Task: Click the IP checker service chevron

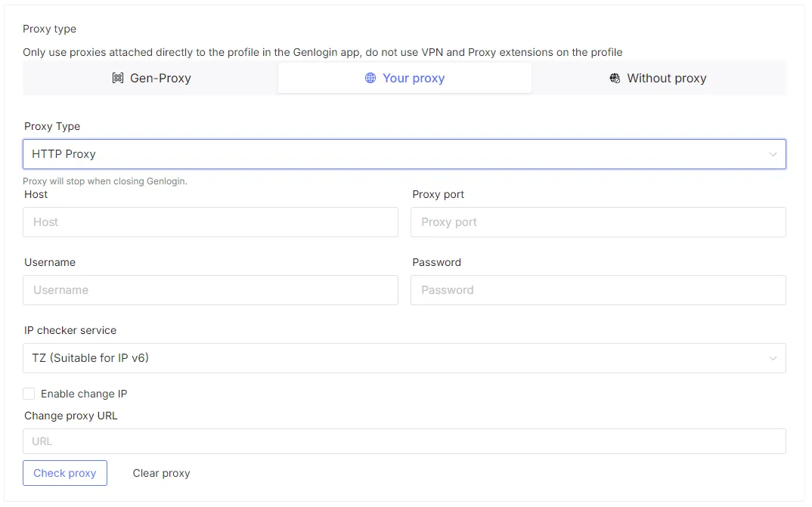Action: point(773,358)
